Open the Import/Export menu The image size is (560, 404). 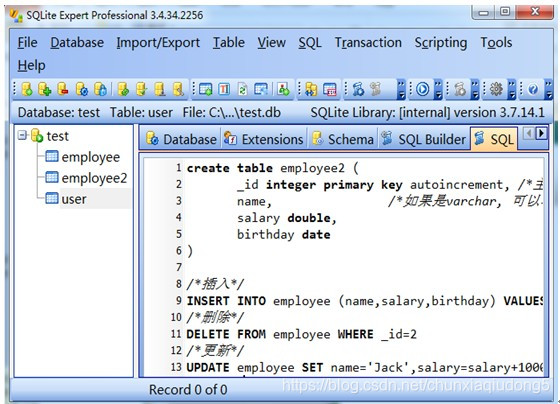(x=158, y=43)
